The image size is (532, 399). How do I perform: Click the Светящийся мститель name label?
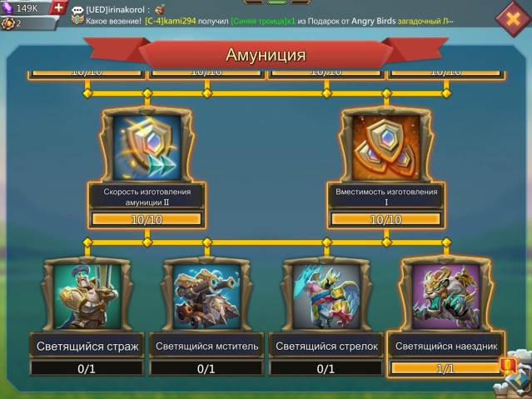click(207, 346)
